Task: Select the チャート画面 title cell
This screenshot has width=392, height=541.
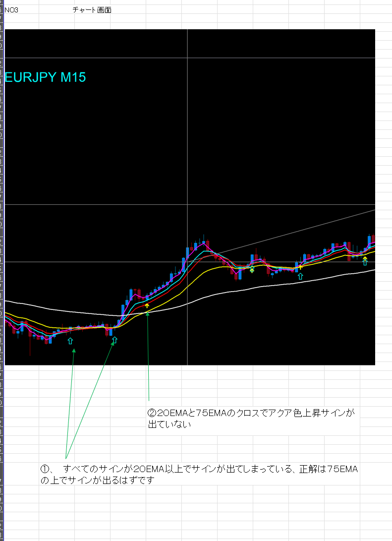Action: pos(91,10)
